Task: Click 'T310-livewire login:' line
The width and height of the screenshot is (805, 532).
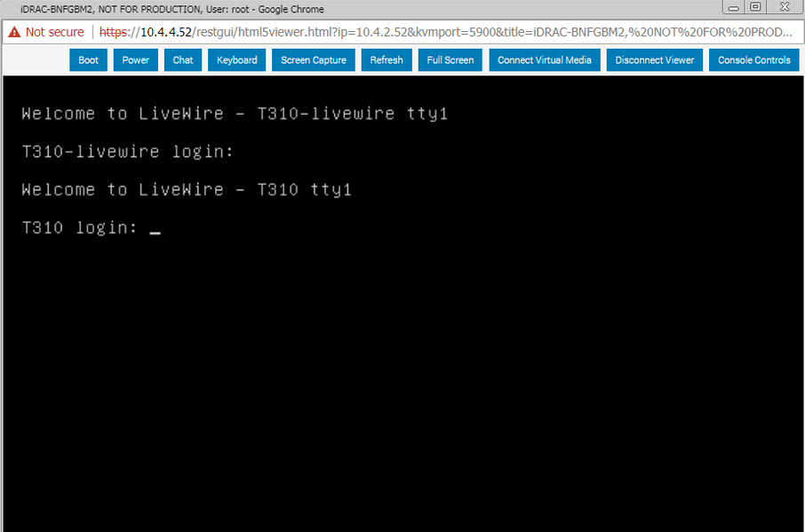Action: tap(127, 151)
